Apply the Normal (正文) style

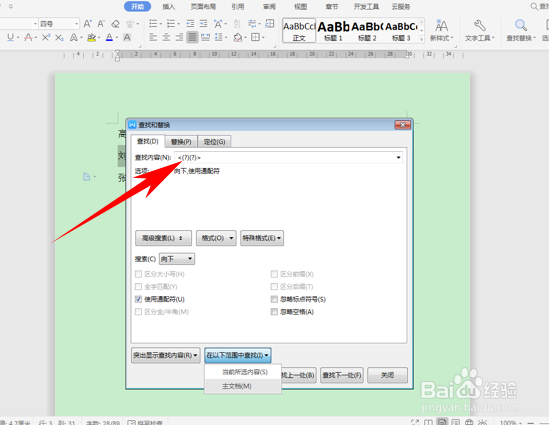299,30
